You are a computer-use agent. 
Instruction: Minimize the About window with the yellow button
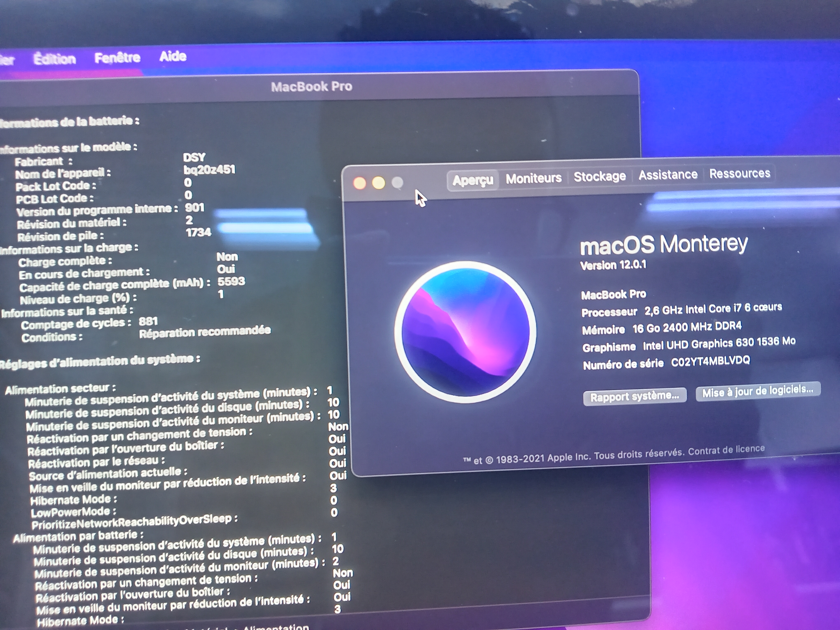[x=378, y=183]
